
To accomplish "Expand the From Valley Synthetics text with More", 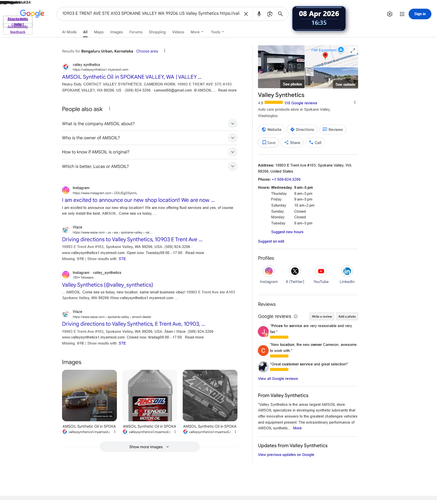I will click(x=297, y=428).
